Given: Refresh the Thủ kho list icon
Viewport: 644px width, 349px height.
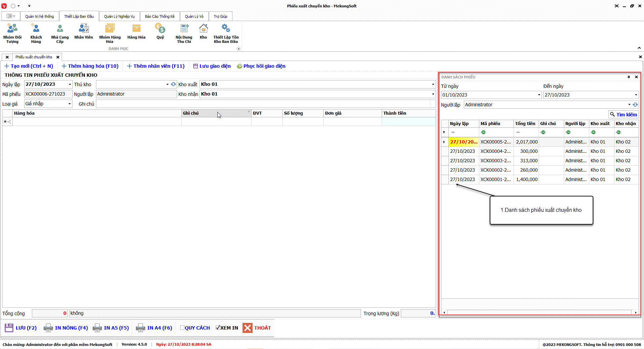Looking at the screenshot, I should point(173,84).
